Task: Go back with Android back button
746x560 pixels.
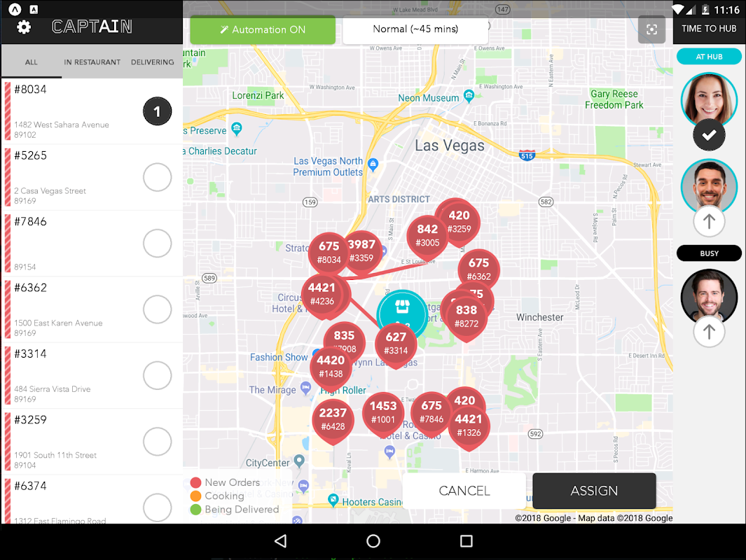Action: (x=281, y=540)
